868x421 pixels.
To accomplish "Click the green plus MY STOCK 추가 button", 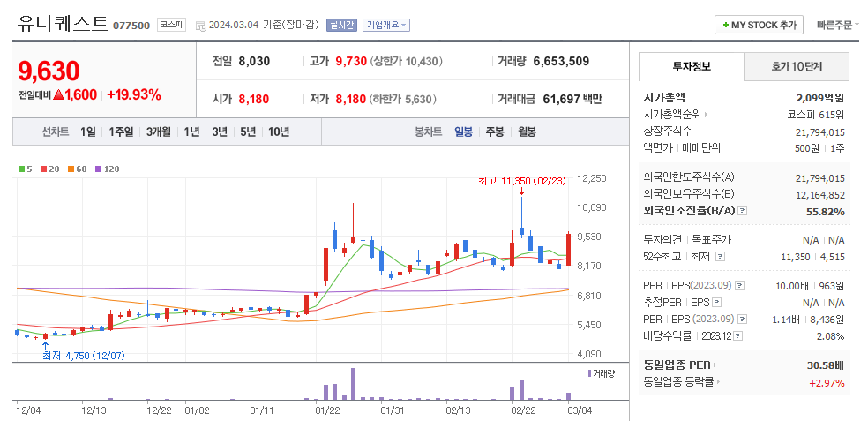I will (759, 25).
